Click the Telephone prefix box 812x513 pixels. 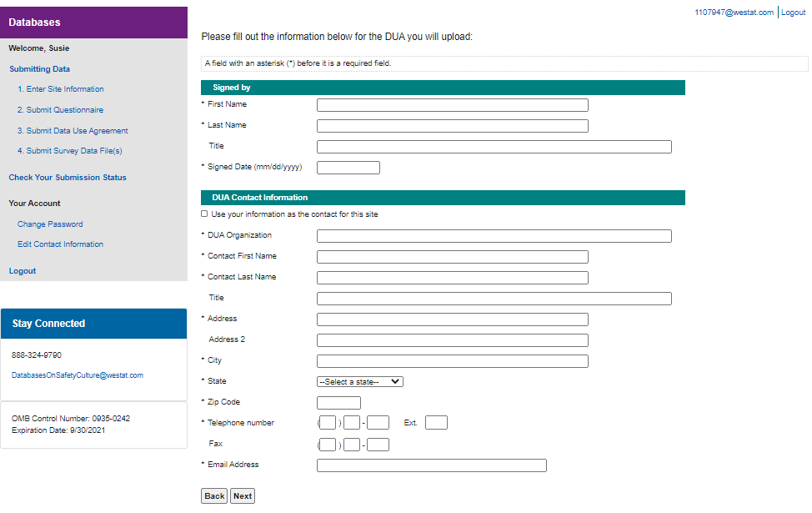click(x=352, y=423)
